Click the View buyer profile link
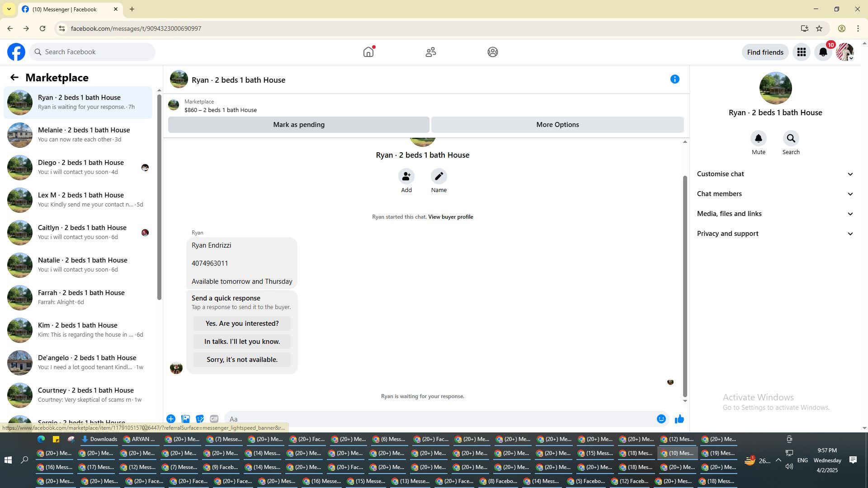Image resolution: width=868 pixels, height=488 pixels. pyautogui.click(x=450, y=217)
